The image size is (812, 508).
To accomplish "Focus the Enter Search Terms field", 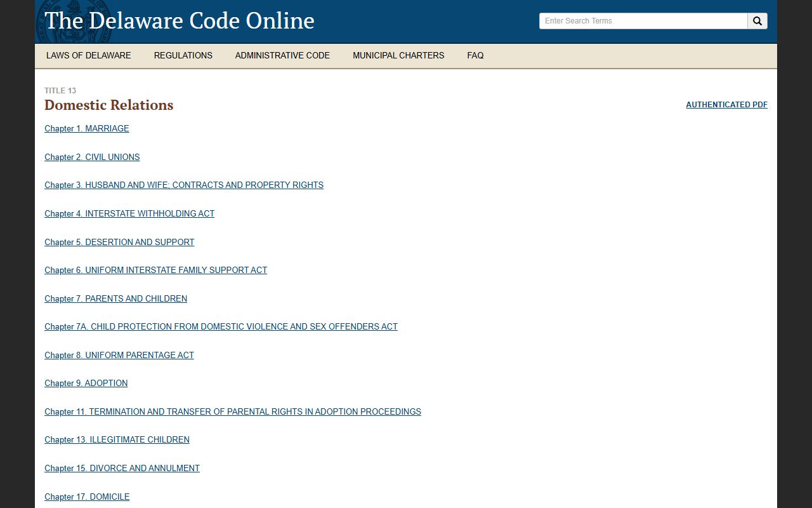I will point(643,21).
